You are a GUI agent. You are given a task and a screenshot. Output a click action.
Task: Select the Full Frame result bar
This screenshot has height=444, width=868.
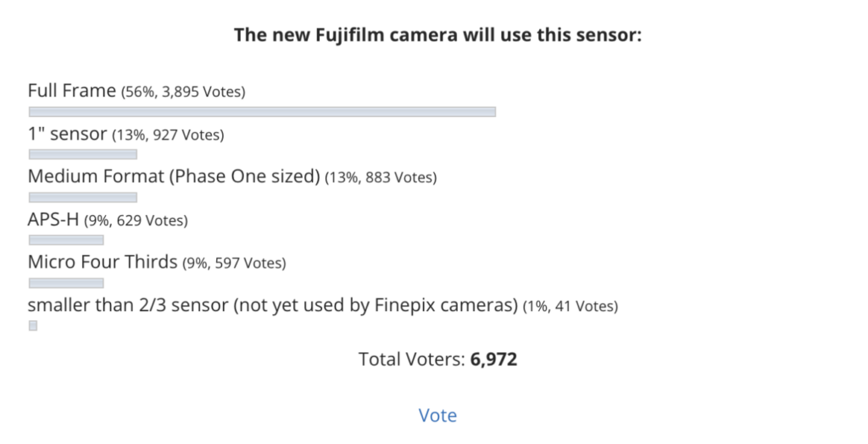point(263,112)
